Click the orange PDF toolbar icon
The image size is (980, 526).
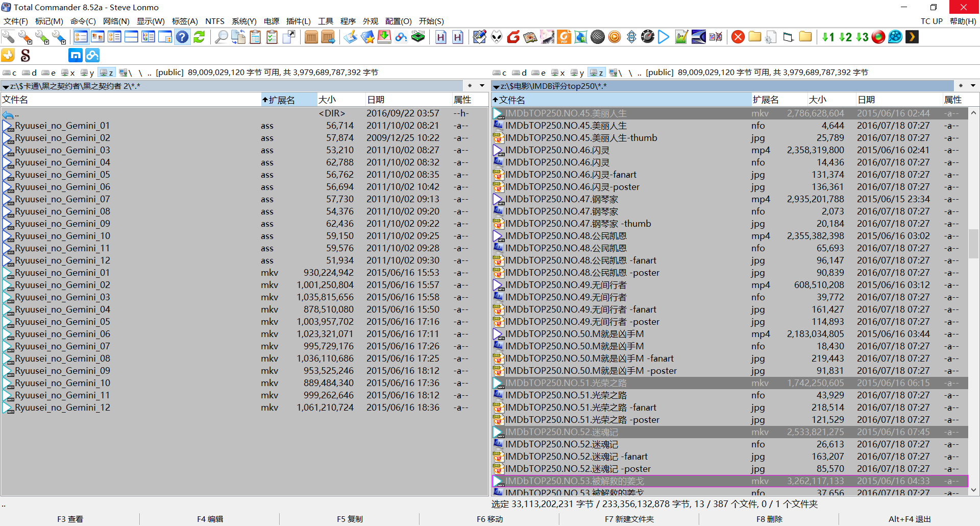point(564,37)
